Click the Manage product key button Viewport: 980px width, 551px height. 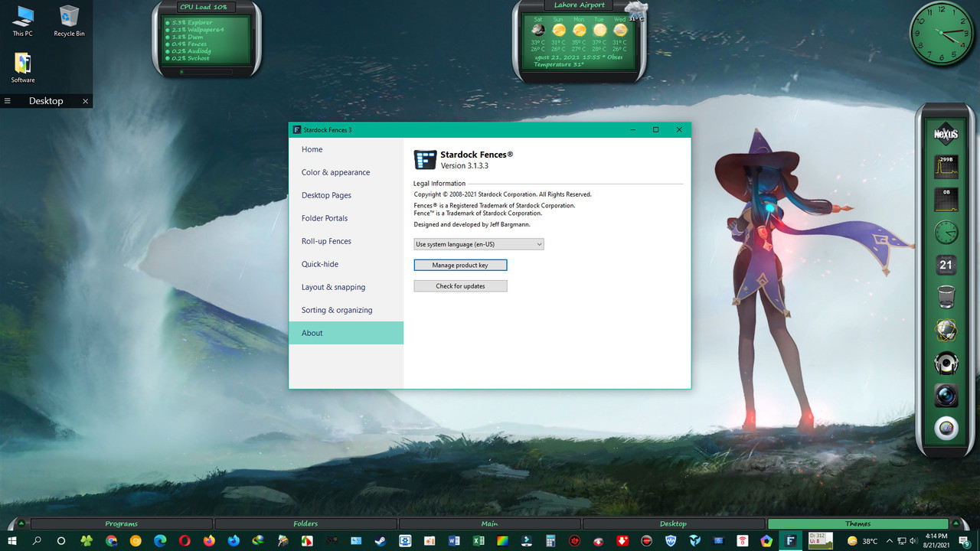click(460, 265)
